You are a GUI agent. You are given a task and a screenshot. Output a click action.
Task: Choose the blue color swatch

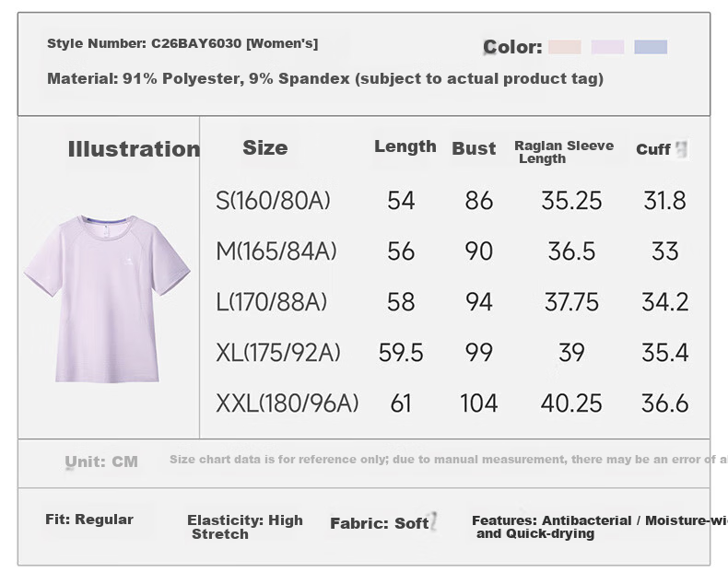pos(651,47)
